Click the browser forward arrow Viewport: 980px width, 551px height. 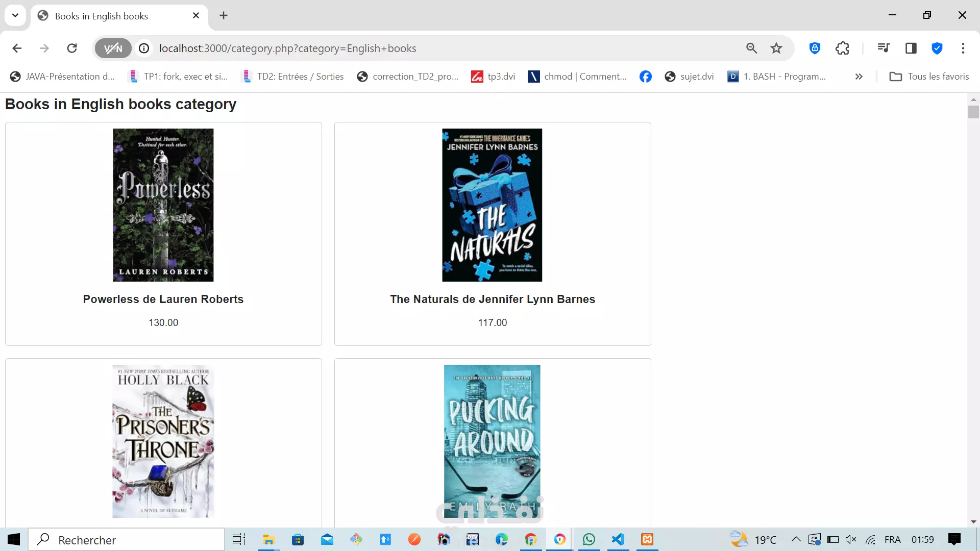44,48
